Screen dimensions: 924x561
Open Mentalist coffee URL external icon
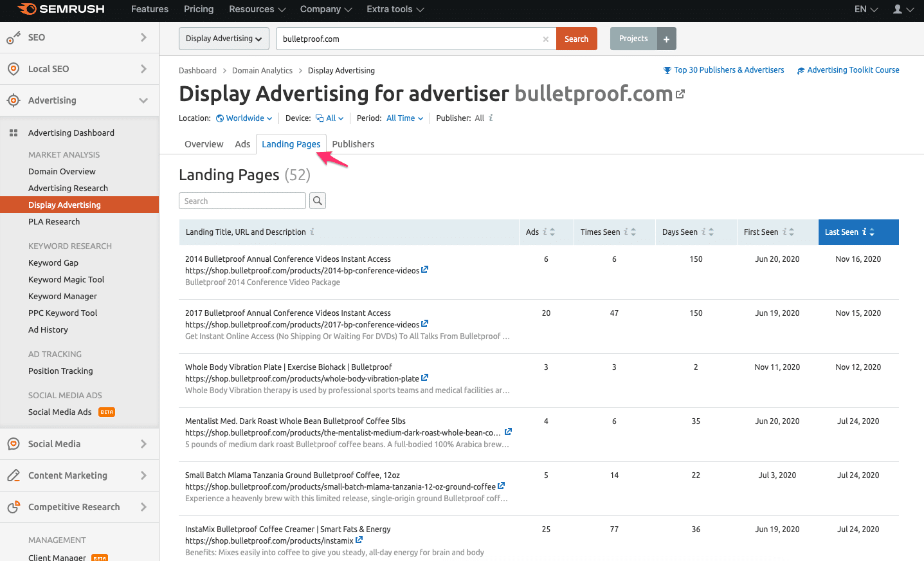tap(508, 432)
